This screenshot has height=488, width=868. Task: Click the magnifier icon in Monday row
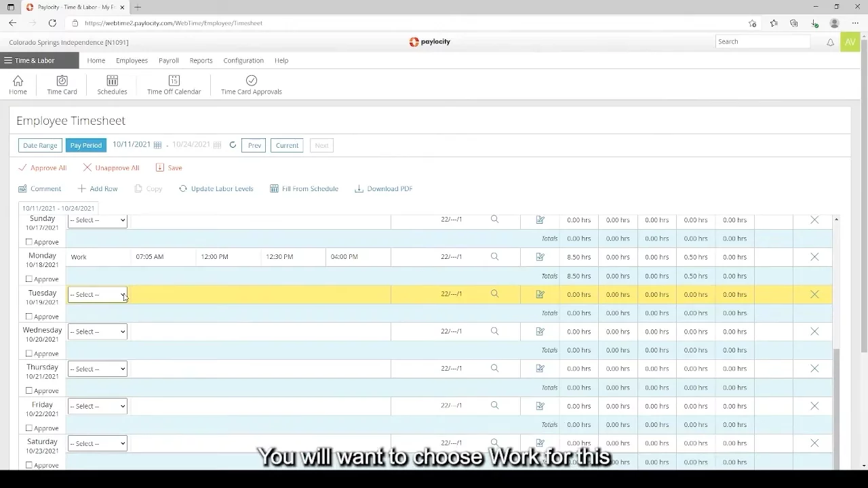[494, 257]
